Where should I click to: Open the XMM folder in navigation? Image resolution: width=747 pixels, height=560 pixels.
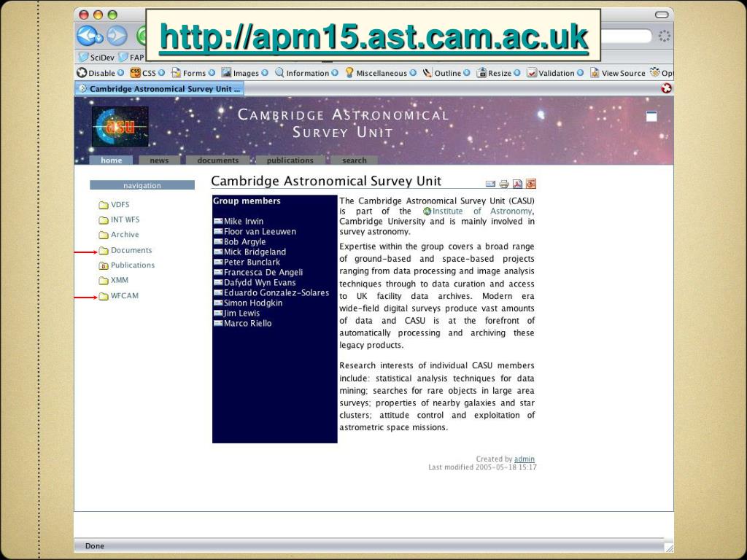pyautogui.click(x=113, y=281)
